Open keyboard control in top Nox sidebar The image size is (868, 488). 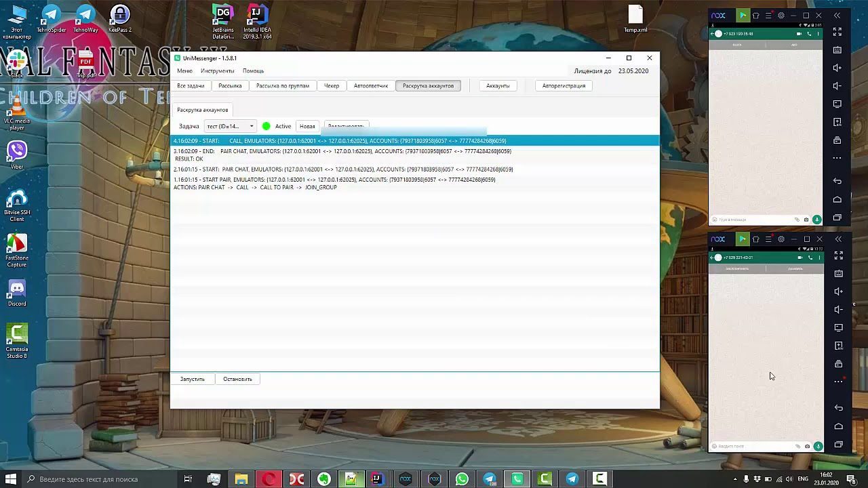[837, 50]
